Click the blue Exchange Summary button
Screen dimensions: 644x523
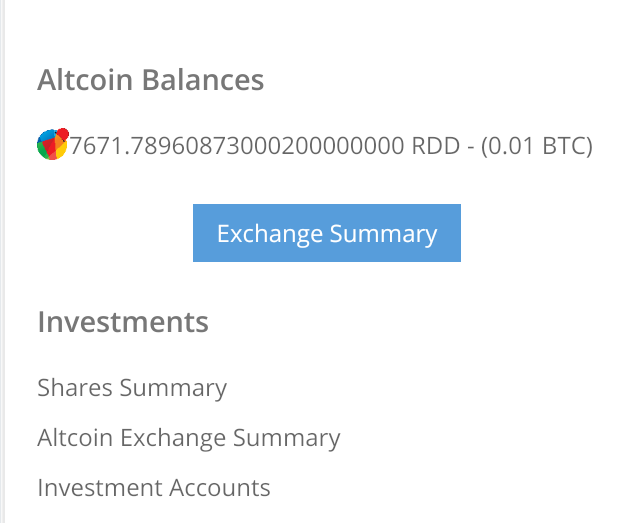[x=327, y=233]
